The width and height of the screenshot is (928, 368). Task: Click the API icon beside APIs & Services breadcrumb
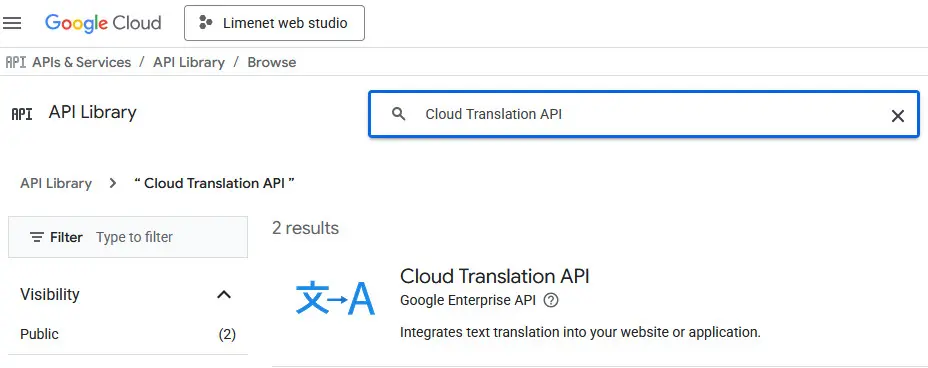(x=15, y=62)
